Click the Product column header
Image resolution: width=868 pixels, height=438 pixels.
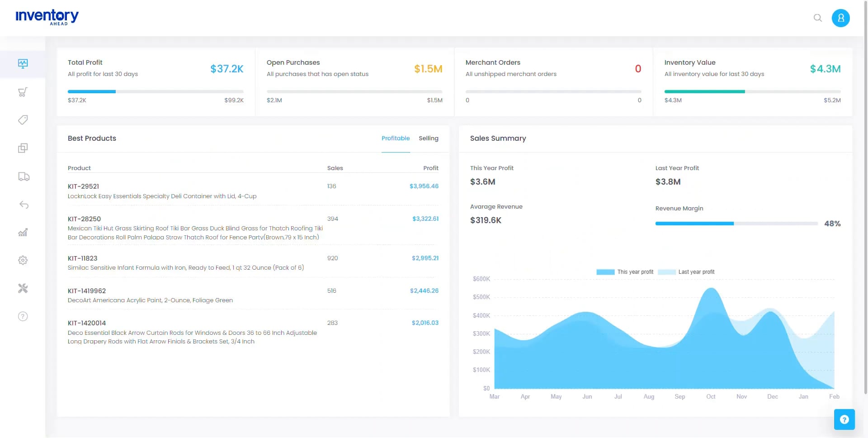(x=79, y=168)
